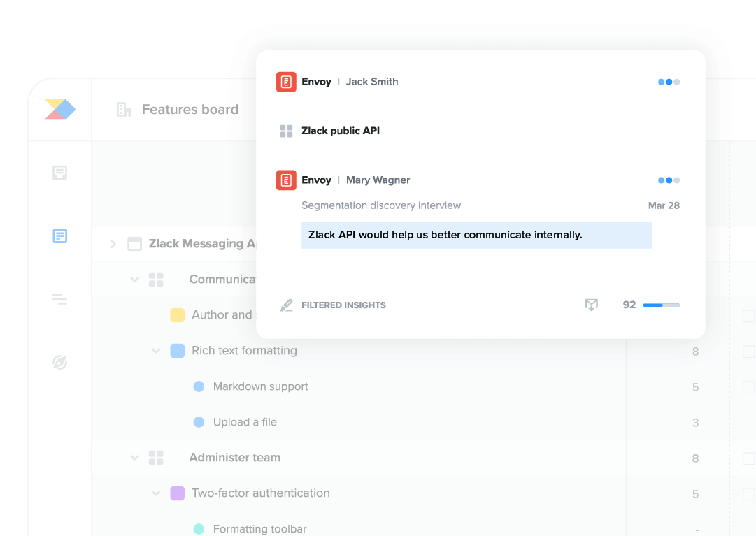756x536 pixels.
Task: Collapse the Two-factor authentication chevron
Action: pos(156,493)
